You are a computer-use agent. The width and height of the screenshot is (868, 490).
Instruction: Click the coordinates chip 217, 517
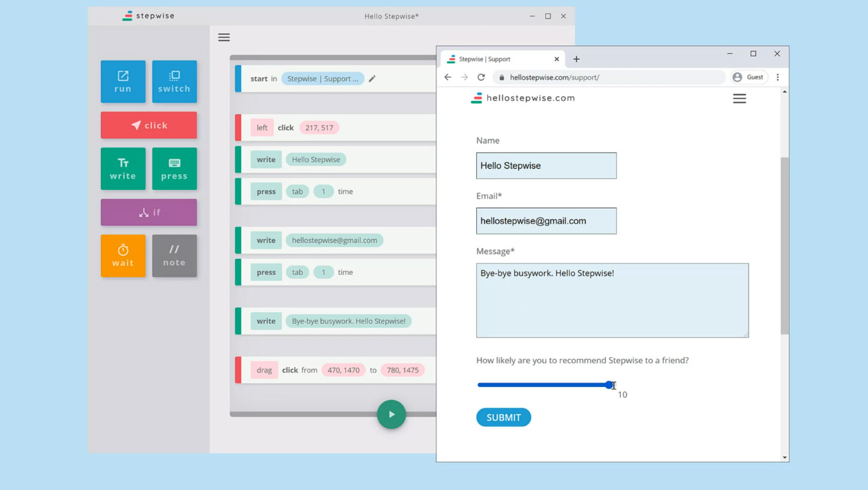tap(319, 127)
